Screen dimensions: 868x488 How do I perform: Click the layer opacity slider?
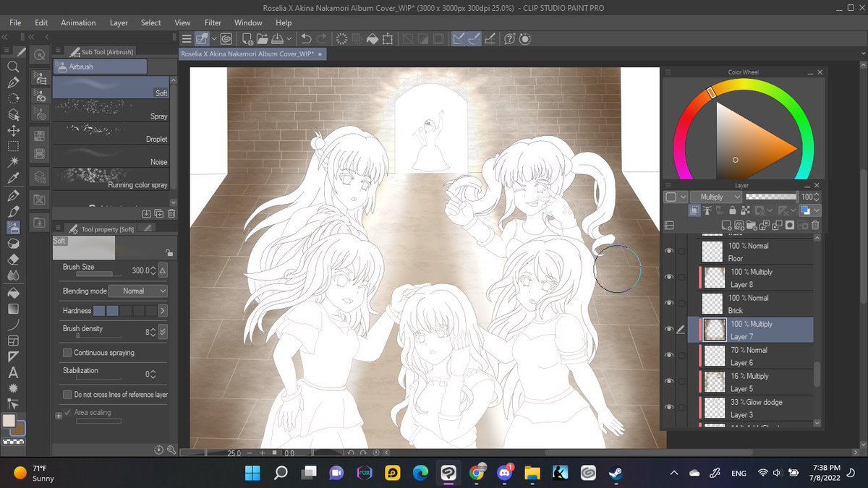[771, 197]
